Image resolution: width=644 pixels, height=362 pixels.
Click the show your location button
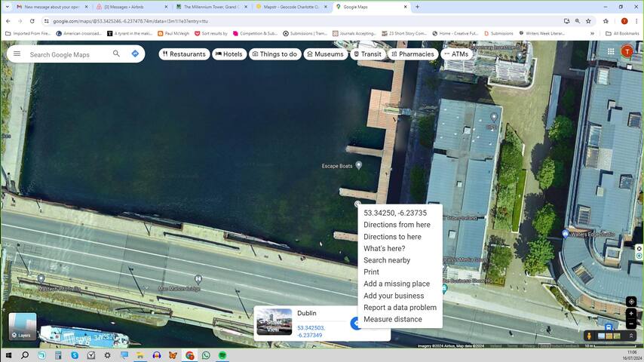[631, 302]
